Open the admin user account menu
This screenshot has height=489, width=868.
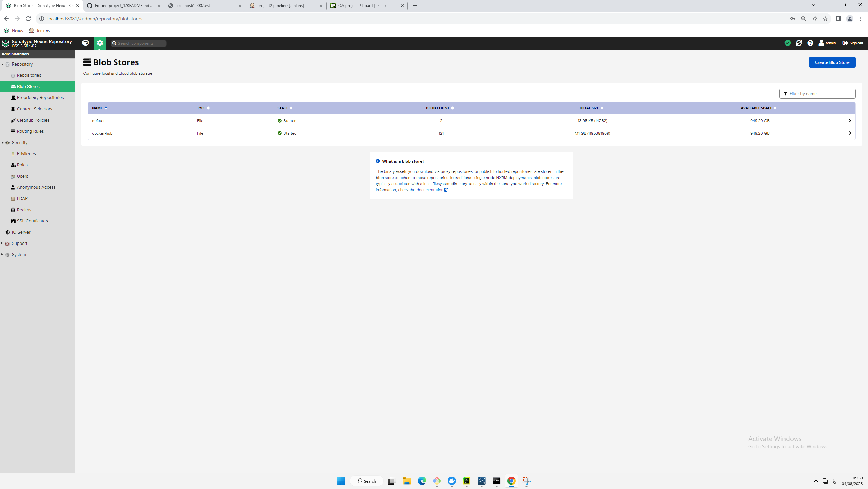coord(827,43)
